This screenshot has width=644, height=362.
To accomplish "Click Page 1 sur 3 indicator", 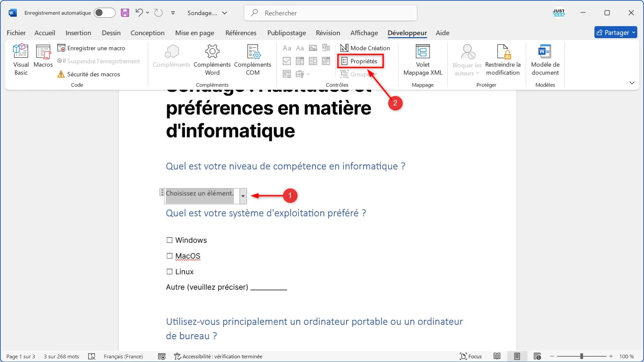I will coord(20,356).
